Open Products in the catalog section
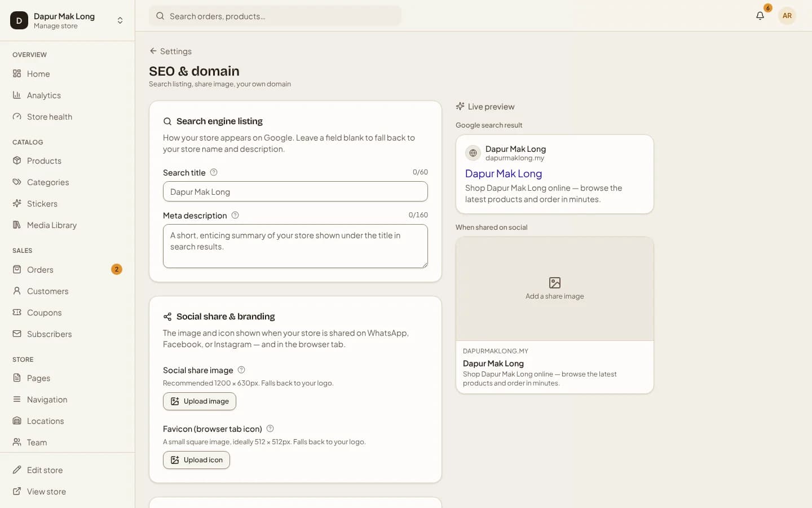Screen dimensions: 812x508 point(67,161)
